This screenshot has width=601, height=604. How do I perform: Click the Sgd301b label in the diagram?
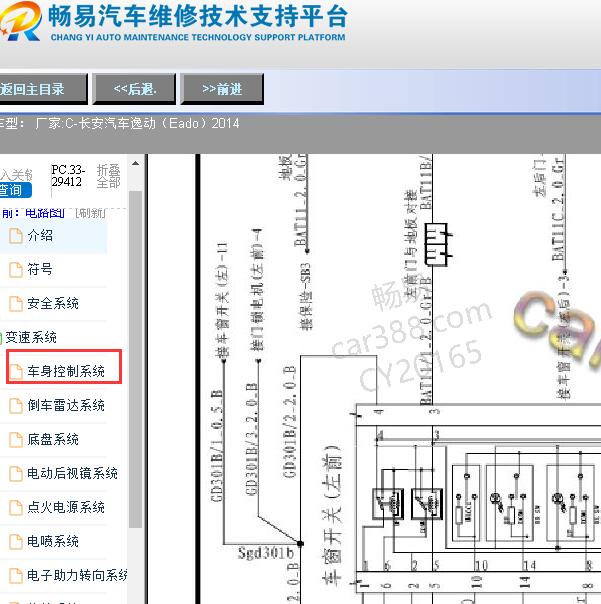[x=265, y=553]
